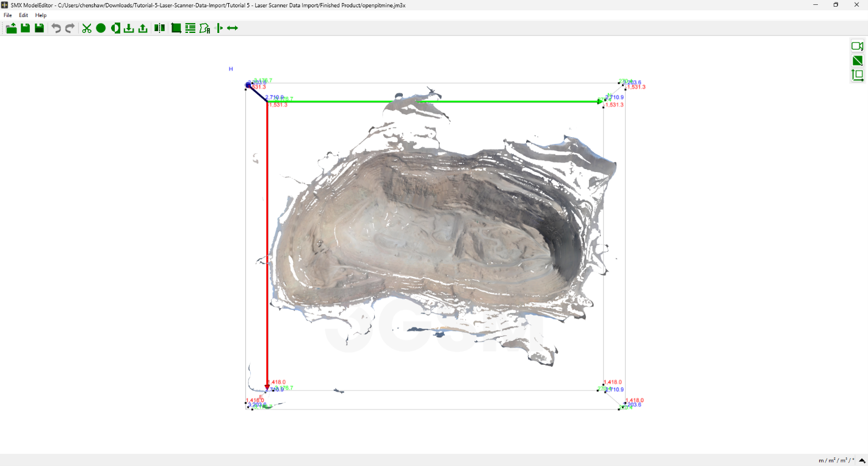Screen dimensions: 868x466
Task: Click the dark blue diagonal axis line
Action: pyautogui.click(x=257, y=93)
